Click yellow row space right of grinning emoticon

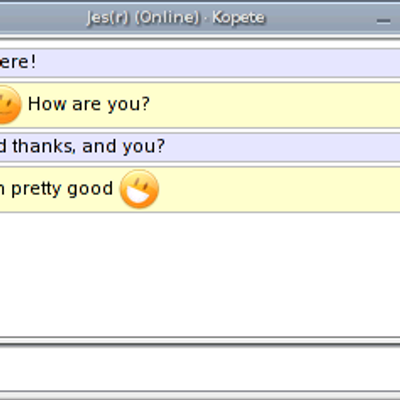[280, 189]
